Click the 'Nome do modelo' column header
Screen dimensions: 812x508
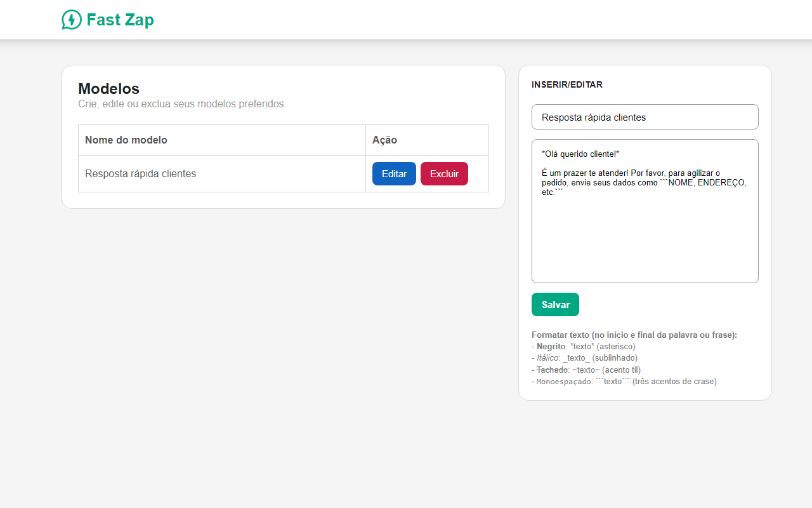click(x=222, y=140)
